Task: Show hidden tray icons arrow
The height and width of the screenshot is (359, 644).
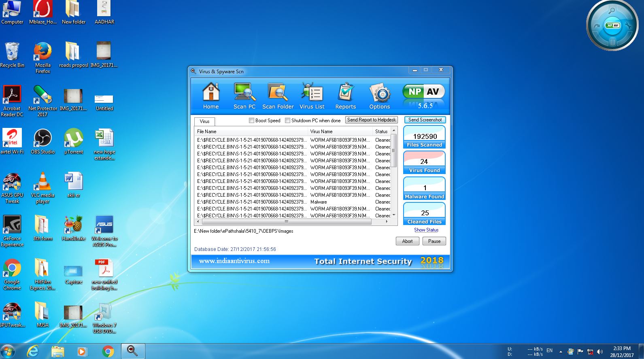Action: (561, 351)
